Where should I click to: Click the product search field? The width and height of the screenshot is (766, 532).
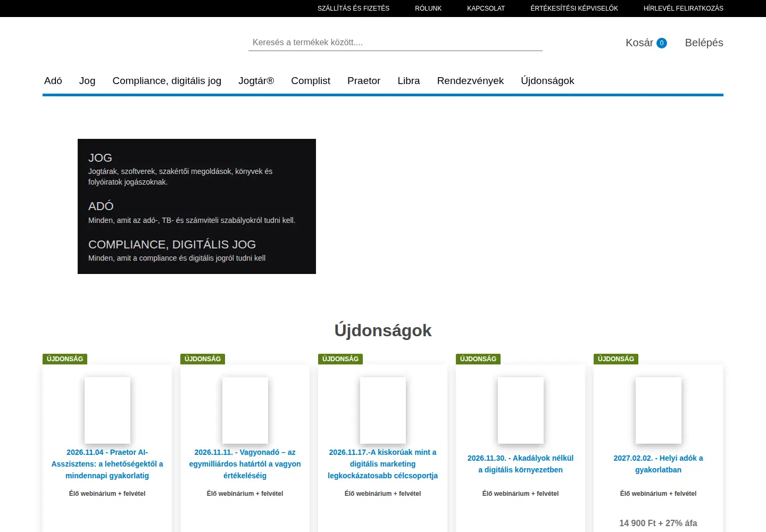click(x=395, y=43)
